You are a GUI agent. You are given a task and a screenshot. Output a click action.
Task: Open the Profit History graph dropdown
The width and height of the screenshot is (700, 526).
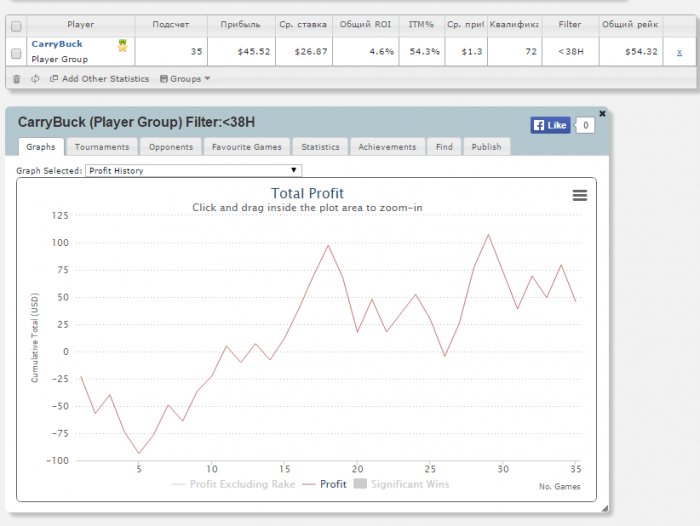tap(193, 171)
